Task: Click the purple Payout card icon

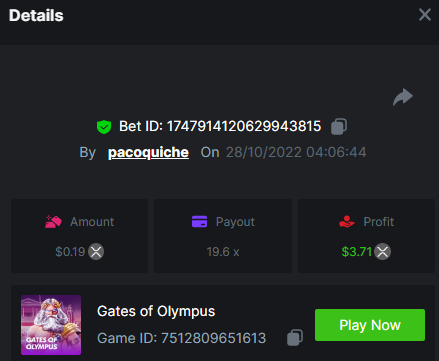Action: click(x=199, y=222)
